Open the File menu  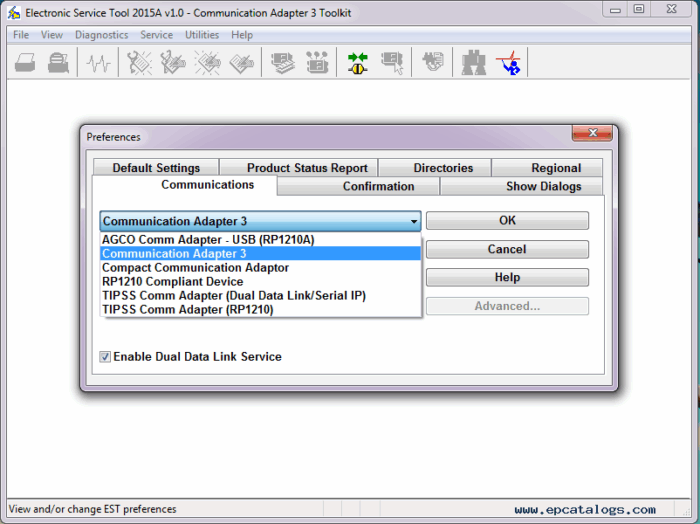21,35
